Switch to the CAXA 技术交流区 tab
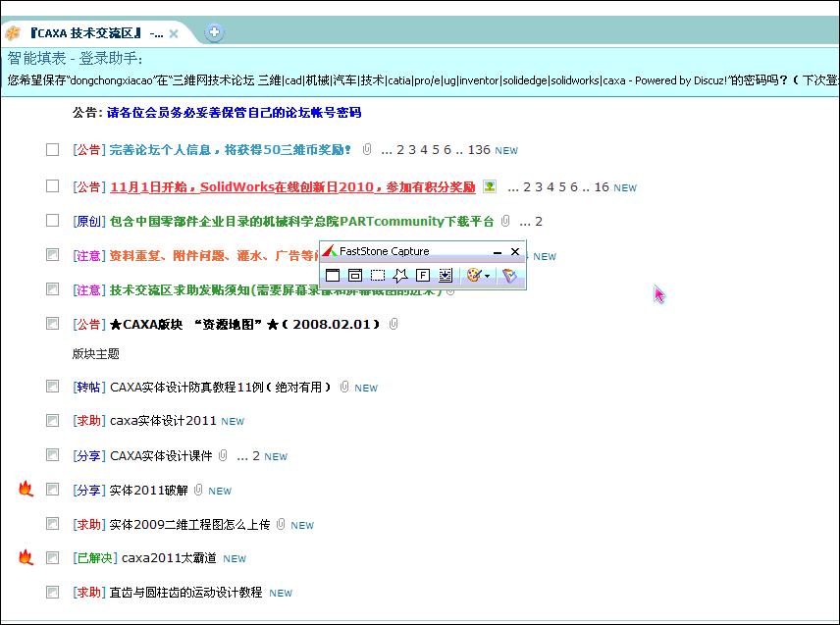Screen dimensions: 840x625 tap(94, 33)
